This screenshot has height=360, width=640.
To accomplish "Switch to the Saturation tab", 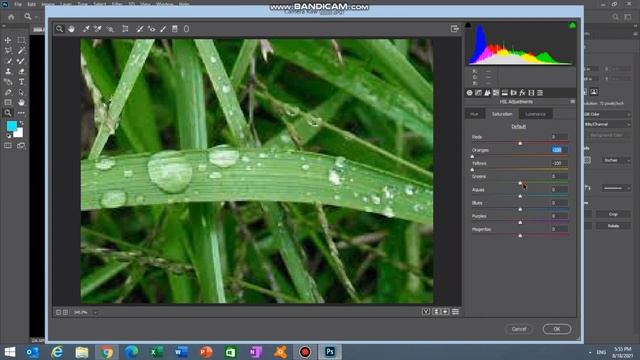I will tap(502, 114).
